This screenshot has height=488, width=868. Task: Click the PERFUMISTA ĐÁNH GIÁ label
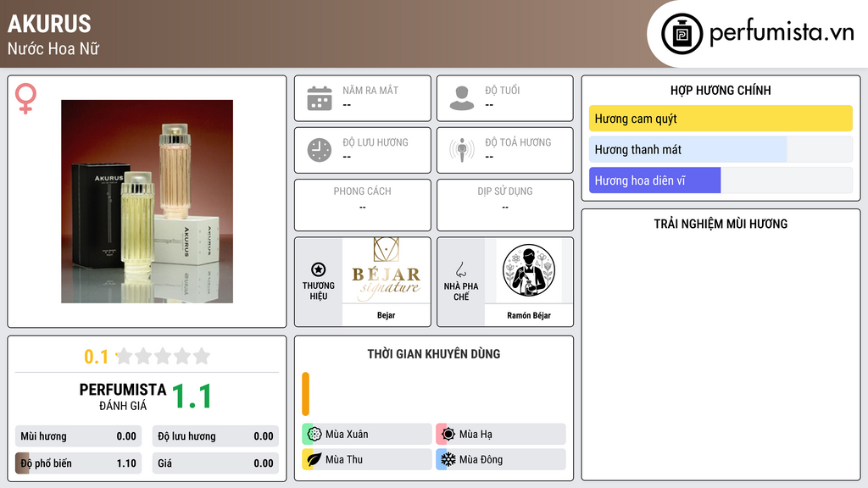pos(122,396)
